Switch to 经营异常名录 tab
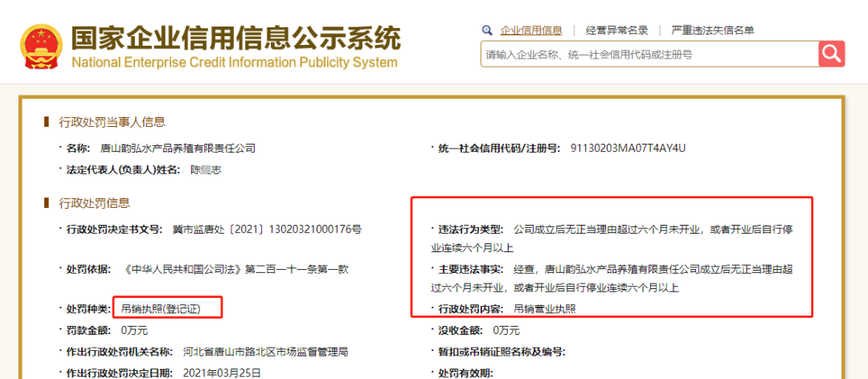The width and height of the screenshot is (868, 379). 616,31
